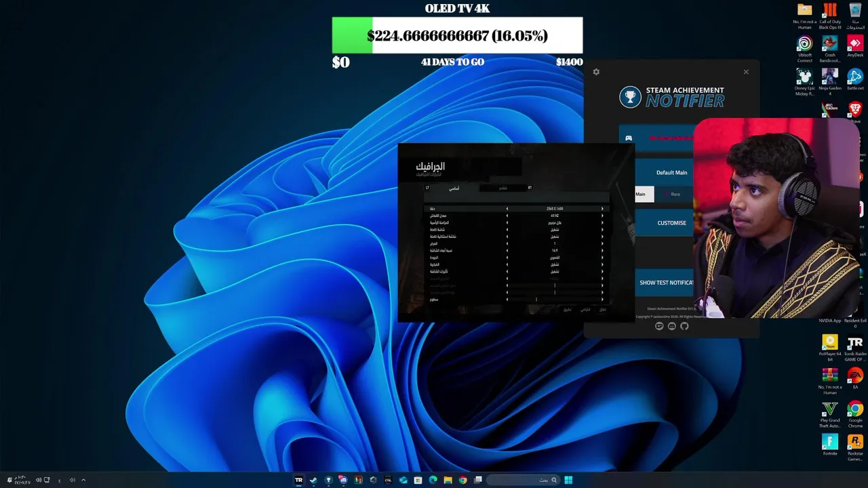868x488 pixels.
Task: Open Rockstar Games launcher desktop shortcut
Action: point(855,447)
